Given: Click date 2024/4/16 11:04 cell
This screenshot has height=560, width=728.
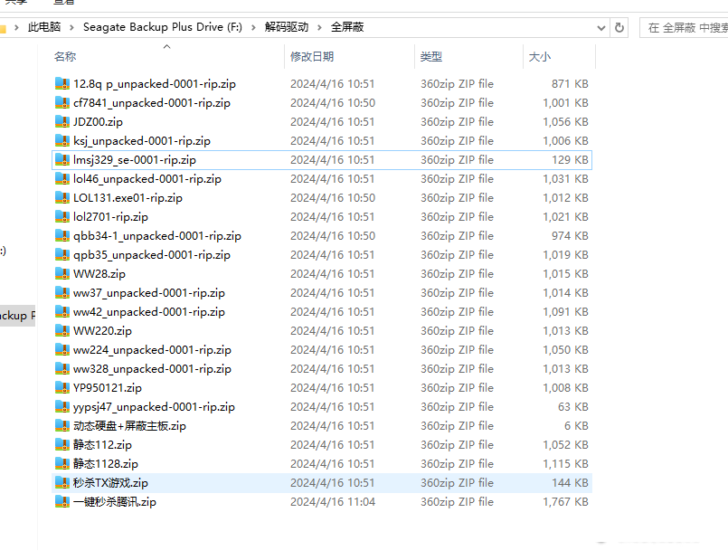Looking at the screenshot, I should tap(333, 502).
